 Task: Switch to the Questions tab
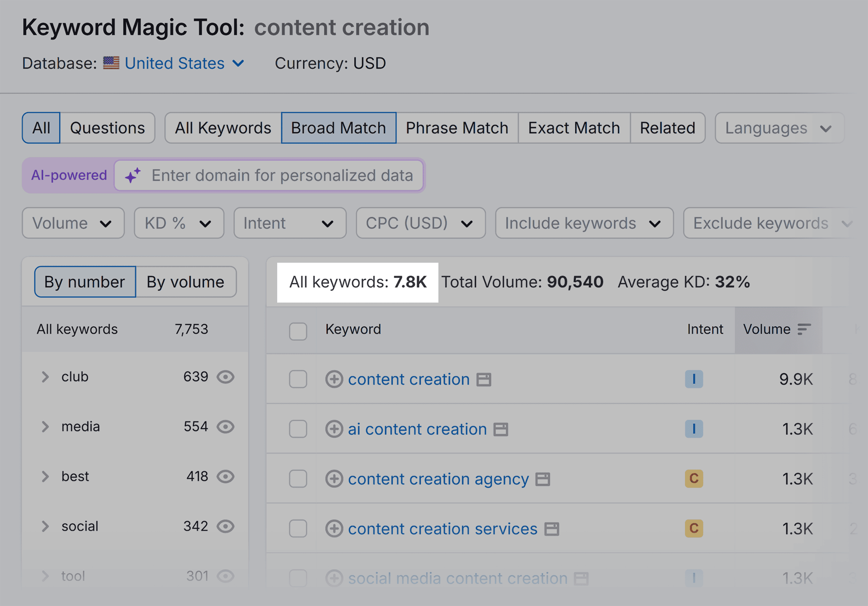coord(107,128)
